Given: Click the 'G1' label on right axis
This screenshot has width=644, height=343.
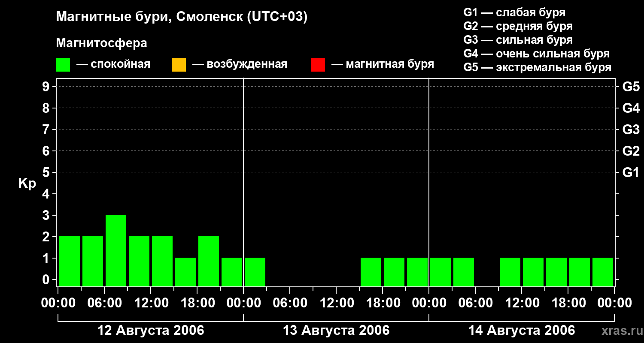Looking at the screenshot, I should (631, 172).
